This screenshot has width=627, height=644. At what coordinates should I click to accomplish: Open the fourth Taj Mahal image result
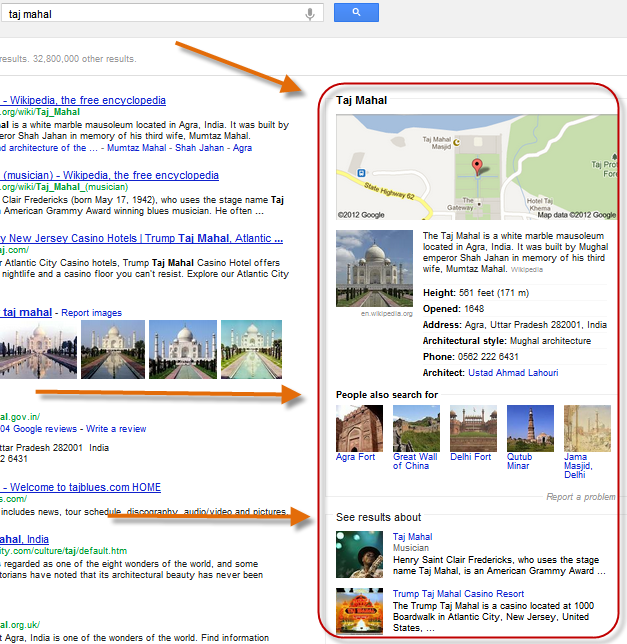click(x=251, y=349)
